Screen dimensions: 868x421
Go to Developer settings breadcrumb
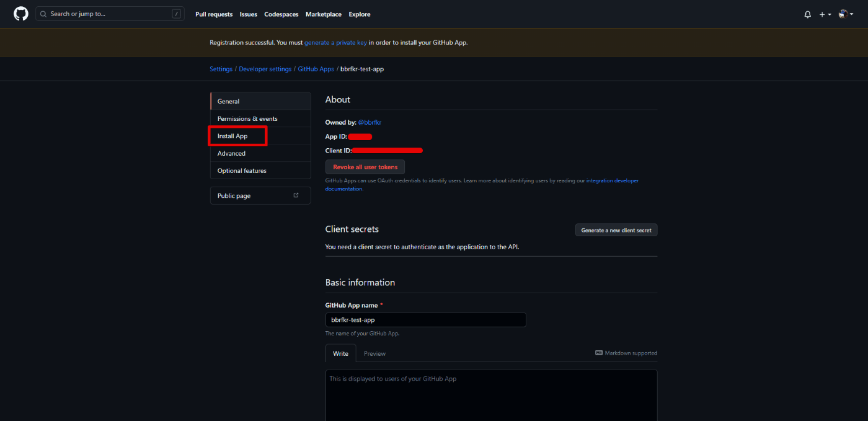tap(265, 69)
